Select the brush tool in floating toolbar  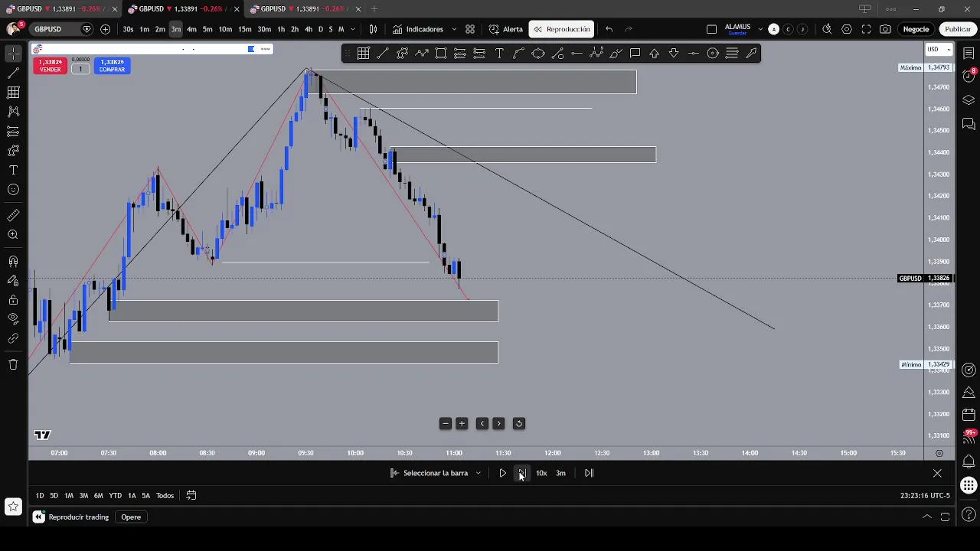click(616, 53)
